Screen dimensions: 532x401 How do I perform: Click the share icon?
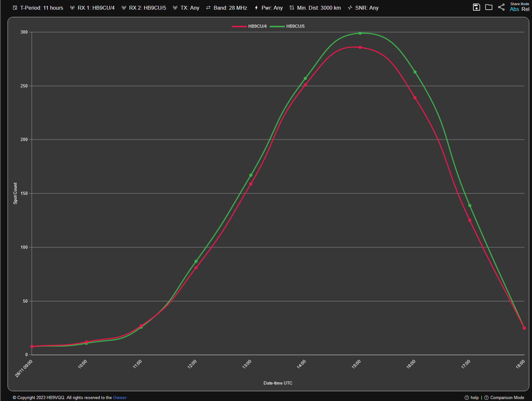(501, 7)
